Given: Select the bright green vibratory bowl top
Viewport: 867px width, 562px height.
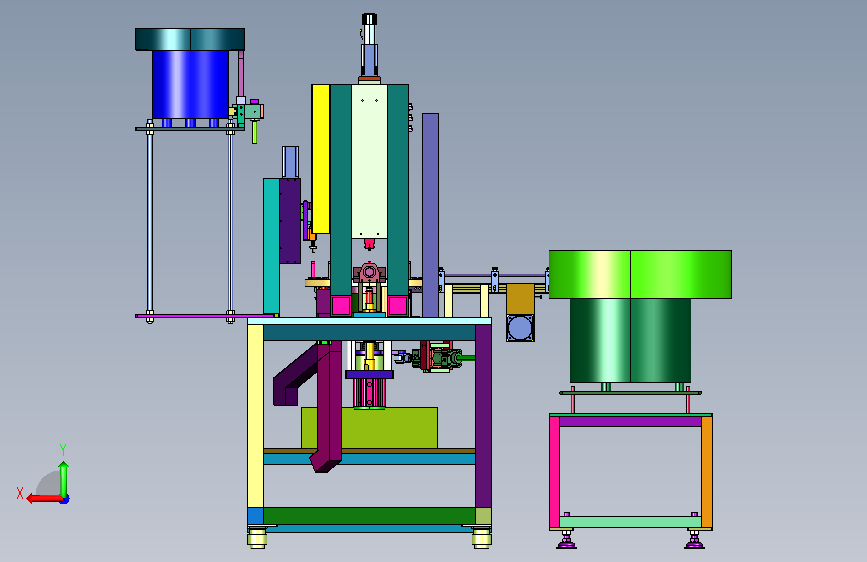Looking at the screenshot, I should (640, 274).
